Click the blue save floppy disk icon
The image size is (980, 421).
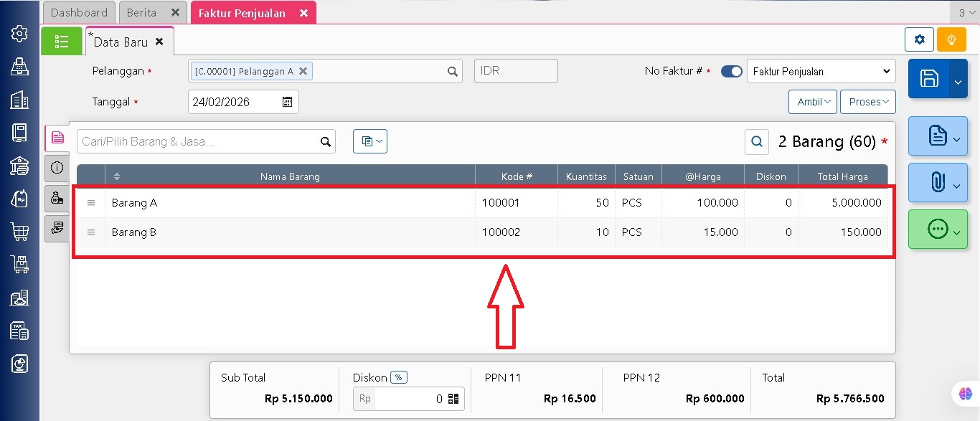point(929,79)
